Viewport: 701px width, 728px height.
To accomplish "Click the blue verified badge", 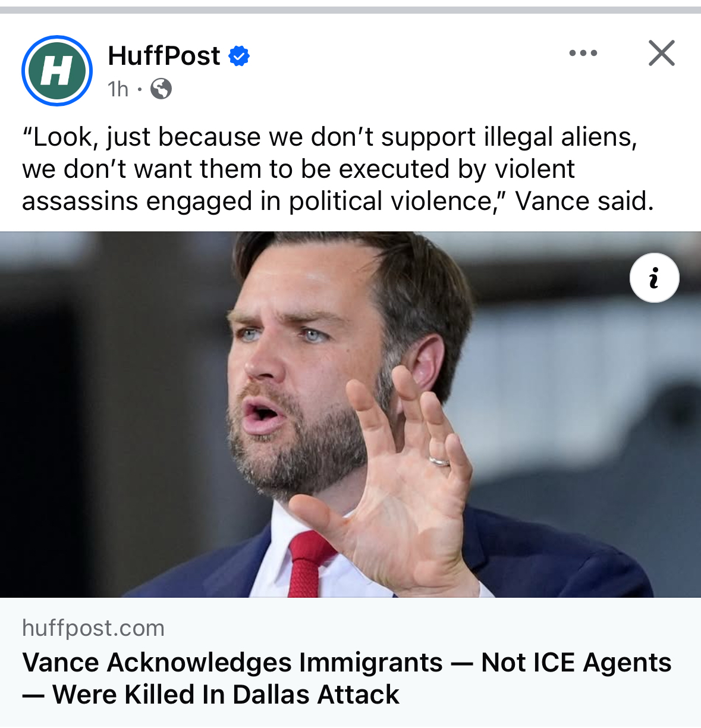I will click(239, 56).
